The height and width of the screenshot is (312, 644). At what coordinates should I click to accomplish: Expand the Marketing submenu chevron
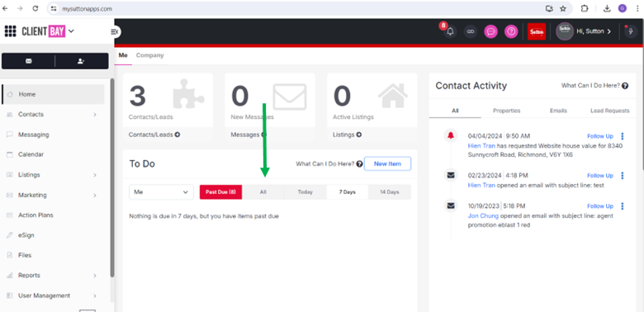coord(95,195)
